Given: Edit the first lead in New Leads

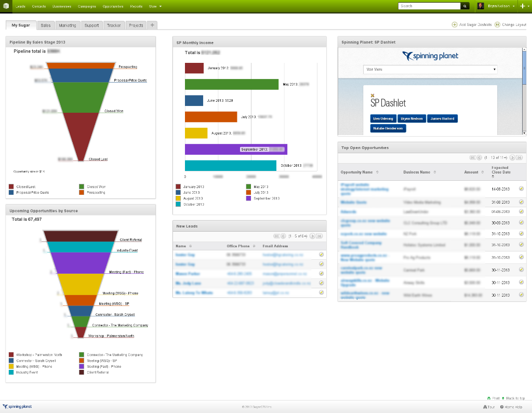Looking at the screenshot, I should pos(322,255).
